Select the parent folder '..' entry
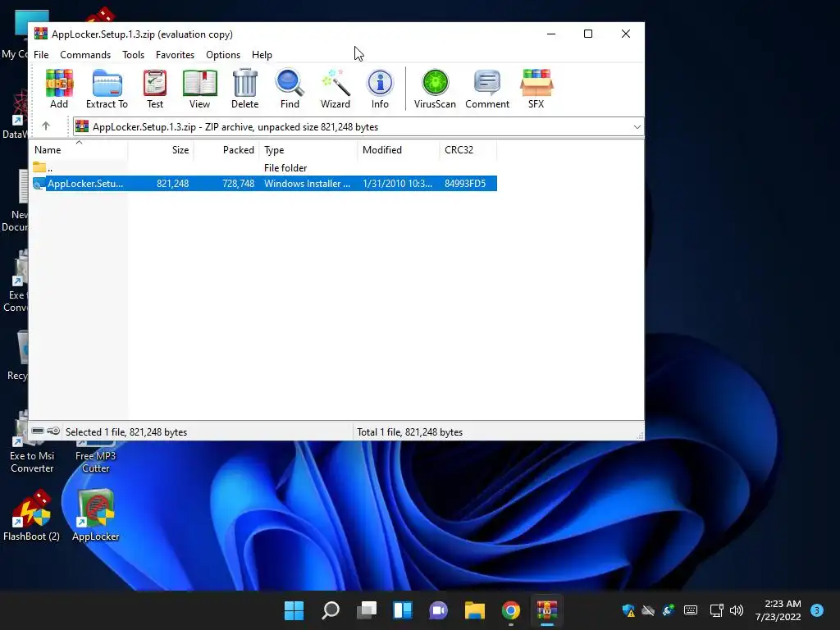840x630 pixels. click(43, 167)
